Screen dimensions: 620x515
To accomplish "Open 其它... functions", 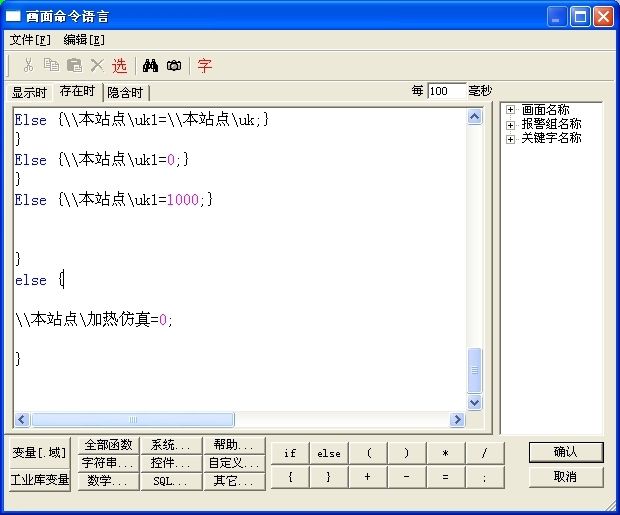I will (234, 481).
